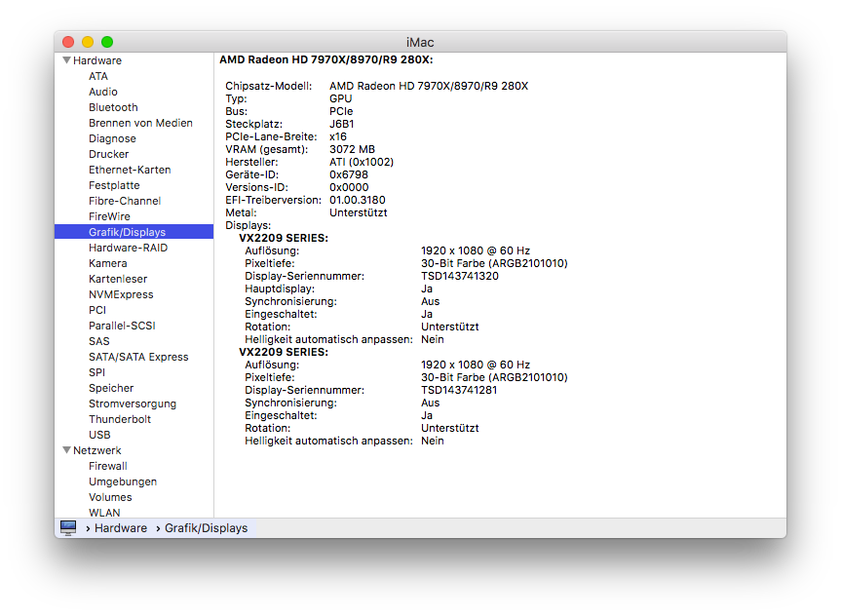Click Hardware in the bottom path bar

121,528
